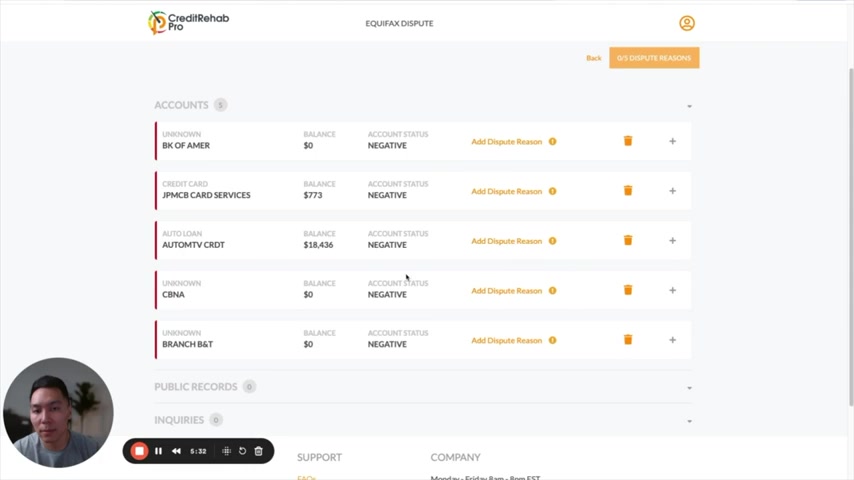Go Back to the previous page
The image size is (854, 480).
pos(594,58)
